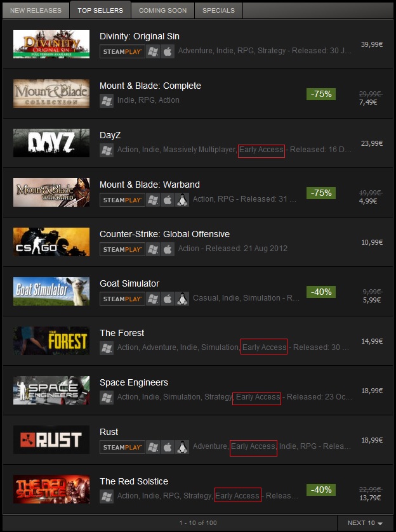
Task: Select the Specials tab
Action: click(218, 11)
